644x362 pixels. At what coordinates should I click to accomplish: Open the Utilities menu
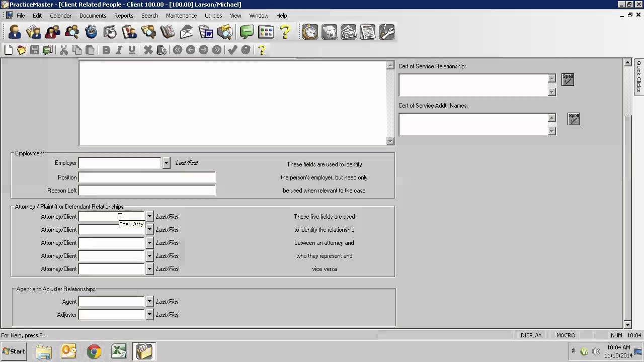[x=213, y=16]
